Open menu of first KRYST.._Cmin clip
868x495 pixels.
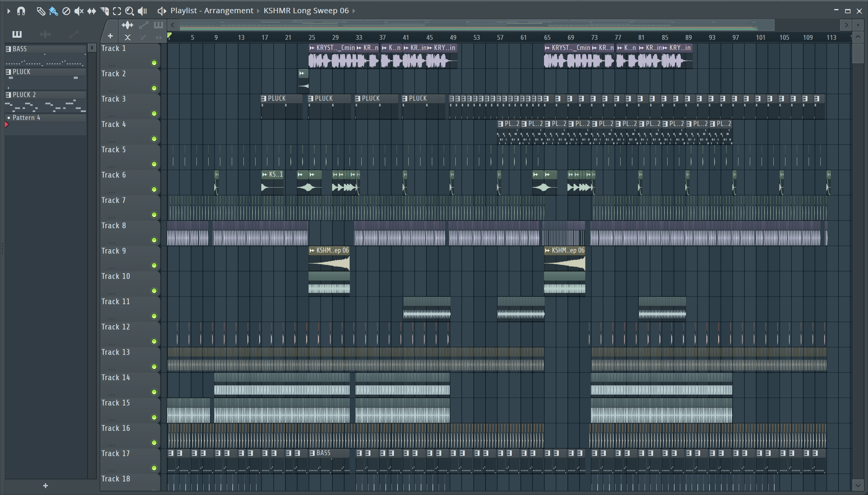[312, 48]
